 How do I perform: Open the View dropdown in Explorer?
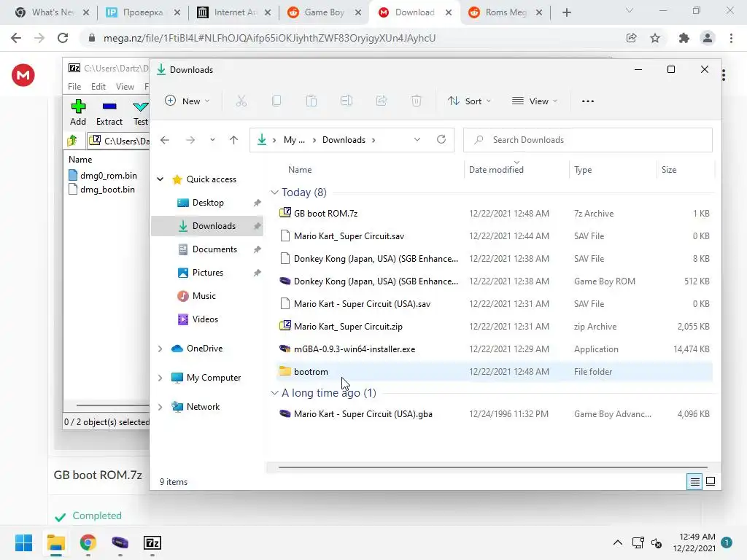(535, 101)
